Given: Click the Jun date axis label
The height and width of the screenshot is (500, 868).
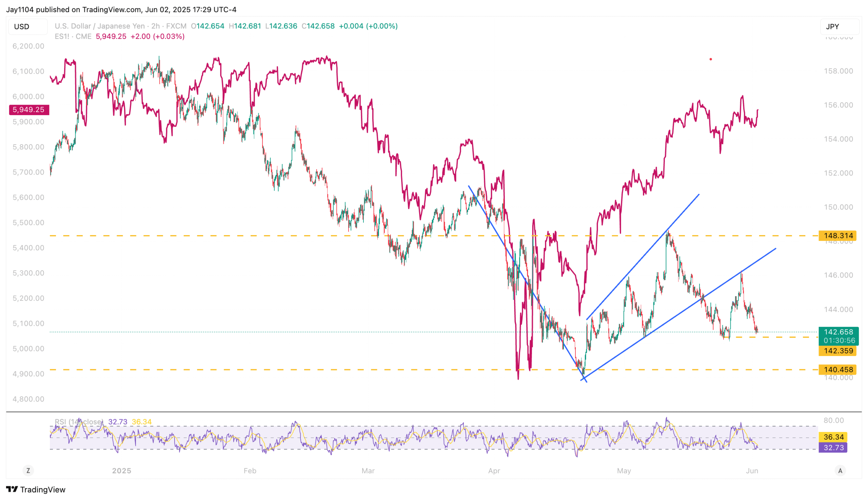Looking at the screenshot, I should pos(752,471).
